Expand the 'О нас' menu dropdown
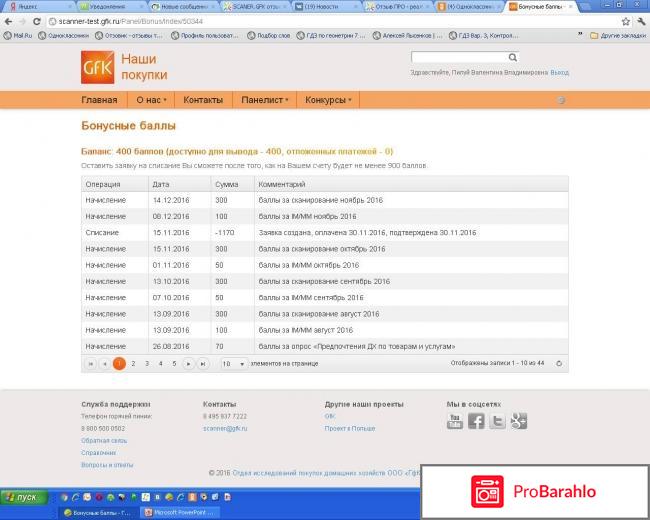650x520 pixels. (152, 100)
